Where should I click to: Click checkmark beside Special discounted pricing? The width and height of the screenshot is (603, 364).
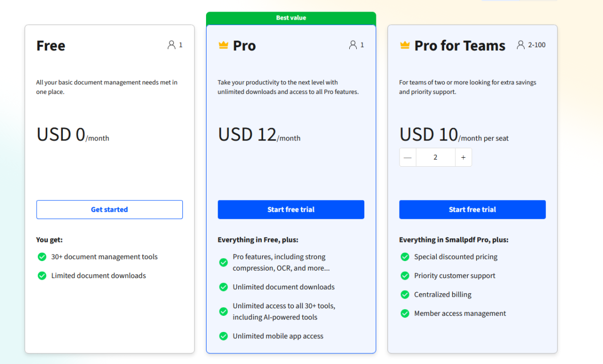point(405,257)
